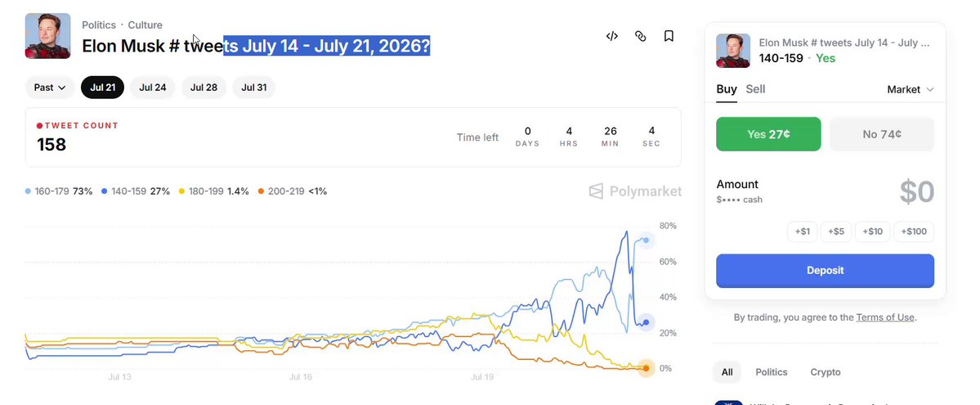Viewport: 980px width, 405px height.
Task: Choose the No 74¢ outcome
Action: [x=882, y=134]
